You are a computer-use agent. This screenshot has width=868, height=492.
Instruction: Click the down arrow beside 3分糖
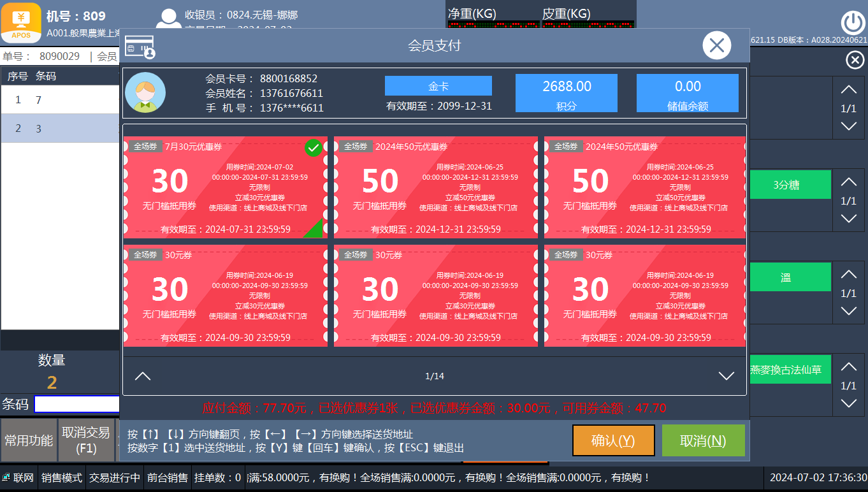(848, 219)
